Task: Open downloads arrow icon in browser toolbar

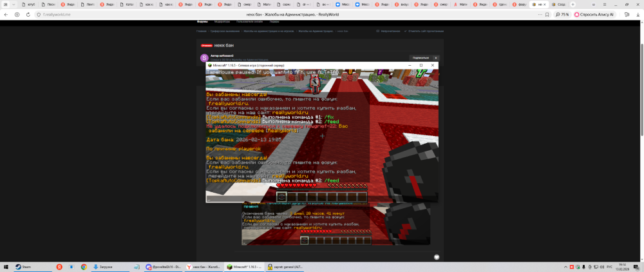Action: tap(637, 14)
